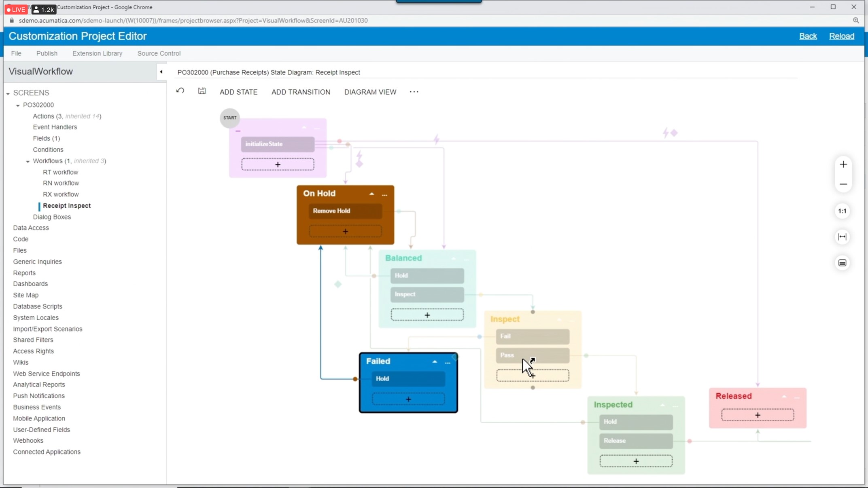Zoom out with the minus icon

coord(843,184)
